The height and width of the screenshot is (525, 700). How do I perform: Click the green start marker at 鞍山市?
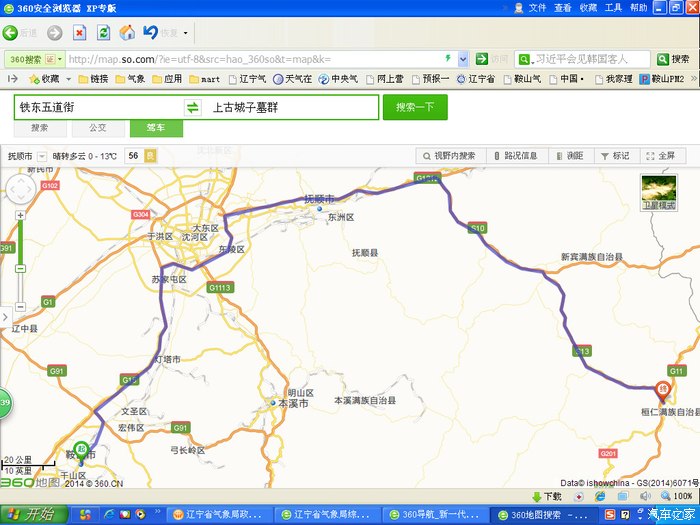pyautogui.click(x=81, y=450)
